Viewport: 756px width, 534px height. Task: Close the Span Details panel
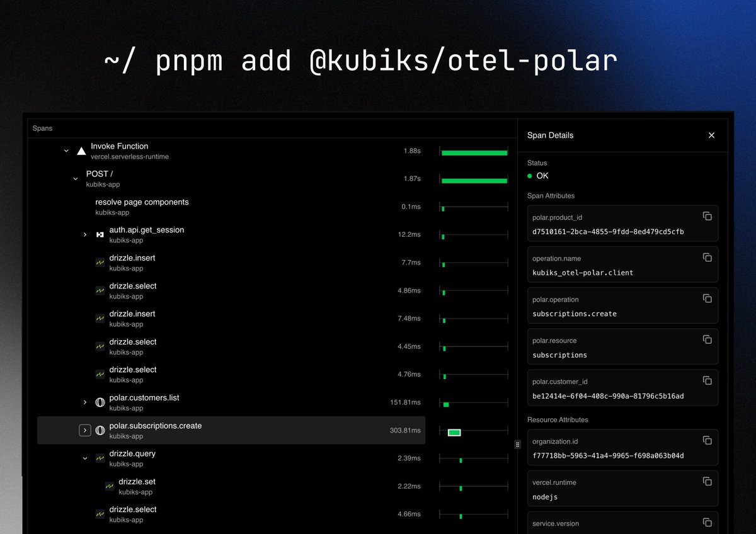pyautogui.click(x=711, y=135)
